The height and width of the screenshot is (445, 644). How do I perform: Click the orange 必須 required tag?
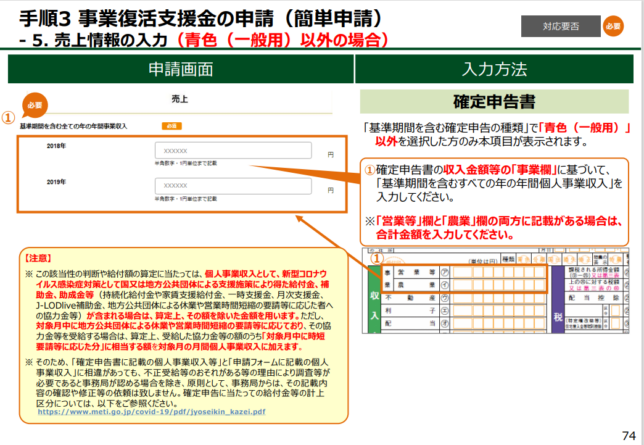(x=171, y=126)
